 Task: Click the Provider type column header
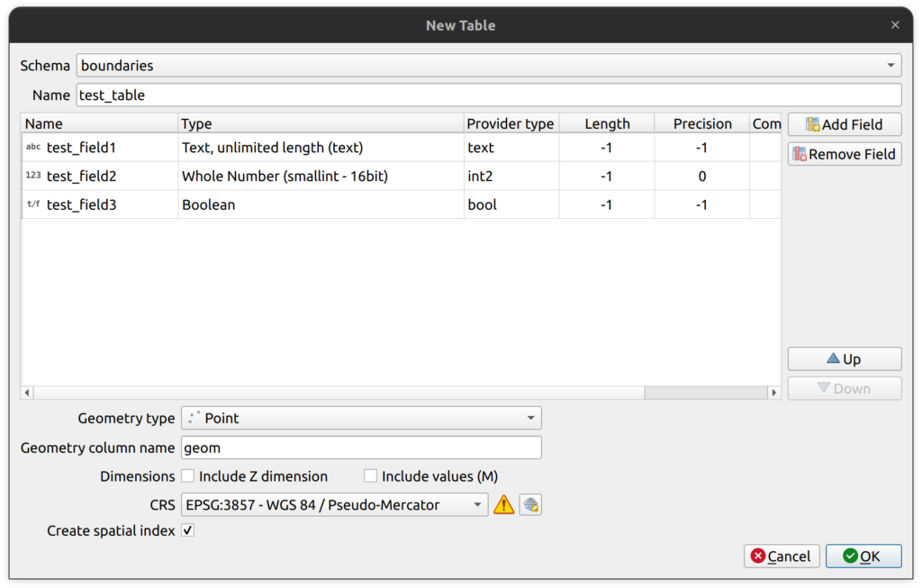510,123
